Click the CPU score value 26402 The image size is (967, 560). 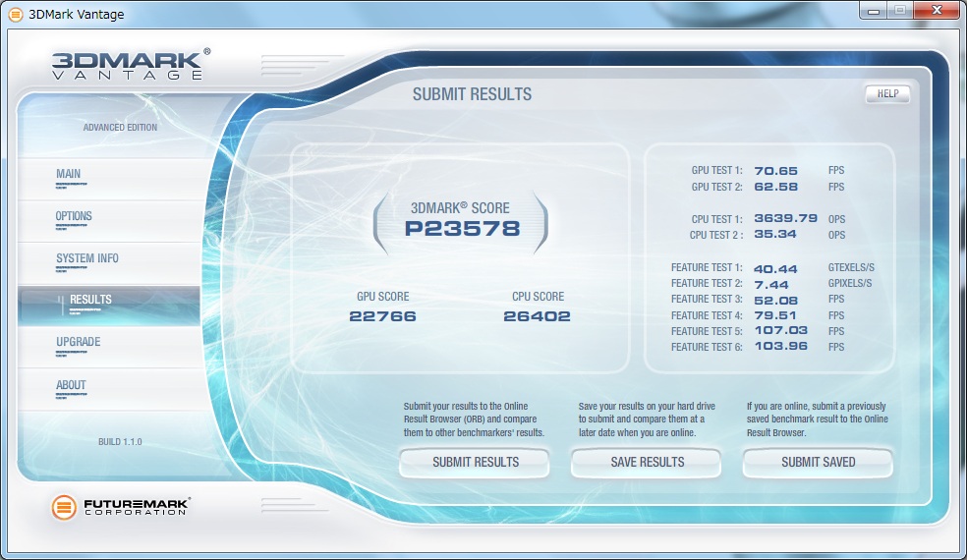tap(537, 316)
